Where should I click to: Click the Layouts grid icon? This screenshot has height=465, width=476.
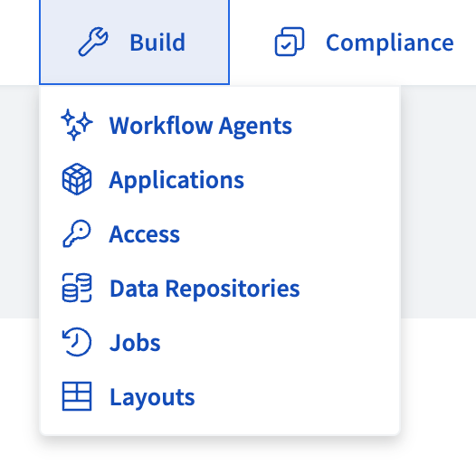tap(77, 396)
